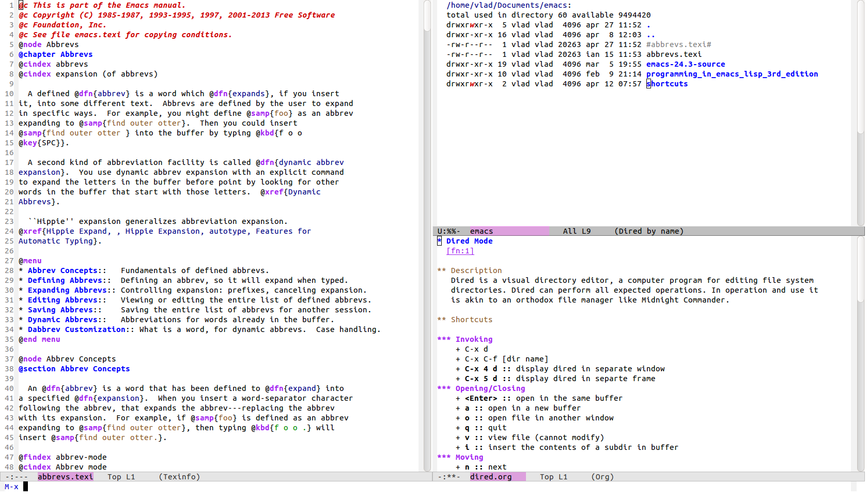The width and height of the screenshot is (868, 498).
Task: Follow the [fn:1] footnote link
Action: (x=460, y=251)
